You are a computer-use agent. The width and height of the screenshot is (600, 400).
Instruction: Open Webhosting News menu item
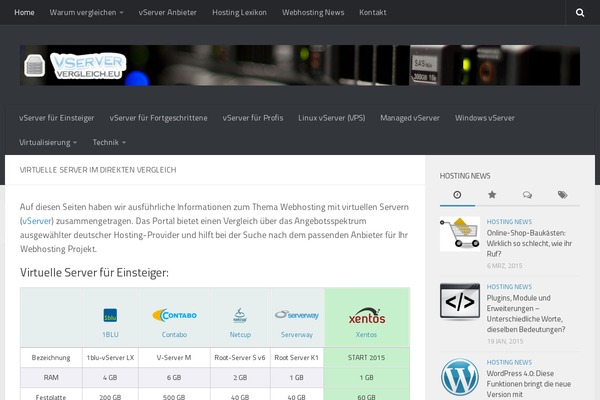pyautogui.click(x=313, y=13)
